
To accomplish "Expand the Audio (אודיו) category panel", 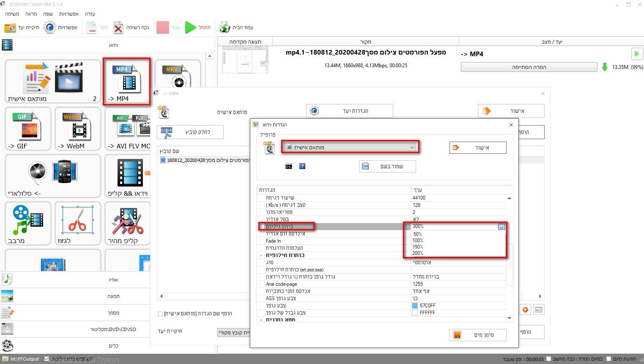I will [x=75, y=280].
